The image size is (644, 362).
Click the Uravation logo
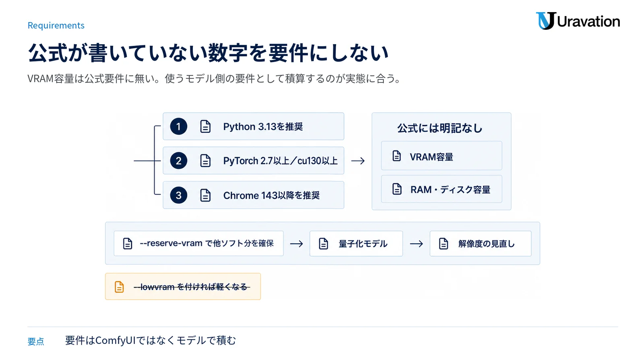(x=578, y=21)
